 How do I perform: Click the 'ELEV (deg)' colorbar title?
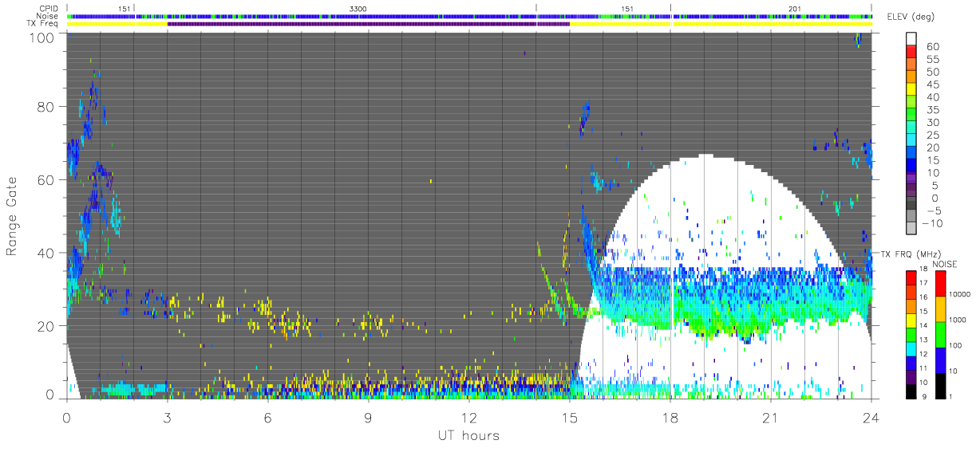909,18
